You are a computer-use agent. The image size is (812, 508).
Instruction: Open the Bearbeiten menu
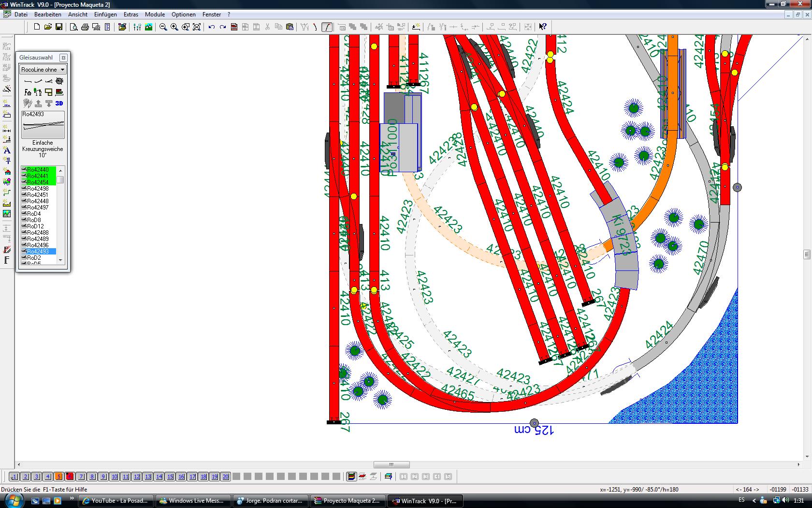[48, 15]
